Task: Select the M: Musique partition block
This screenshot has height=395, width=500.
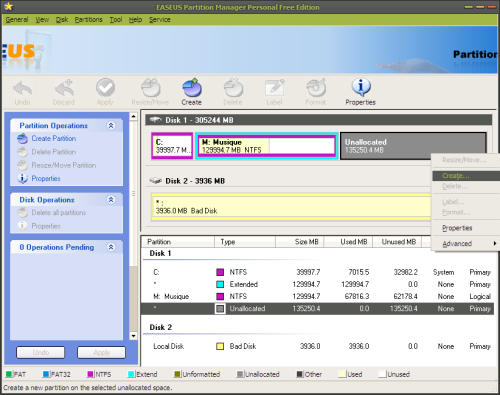Action: click(x=267, y=146)
